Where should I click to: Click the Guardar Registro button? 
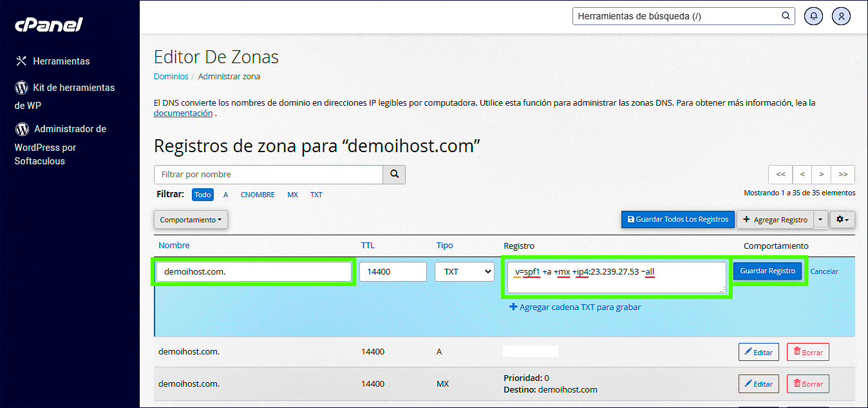tap(768, 271)
